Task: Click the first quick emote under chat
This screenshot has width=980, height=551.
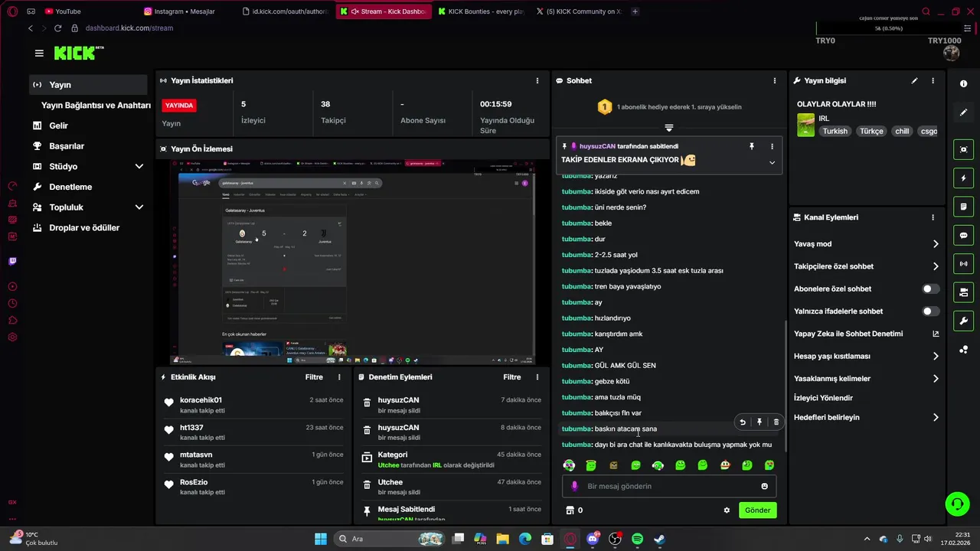Action: [569, 465]
